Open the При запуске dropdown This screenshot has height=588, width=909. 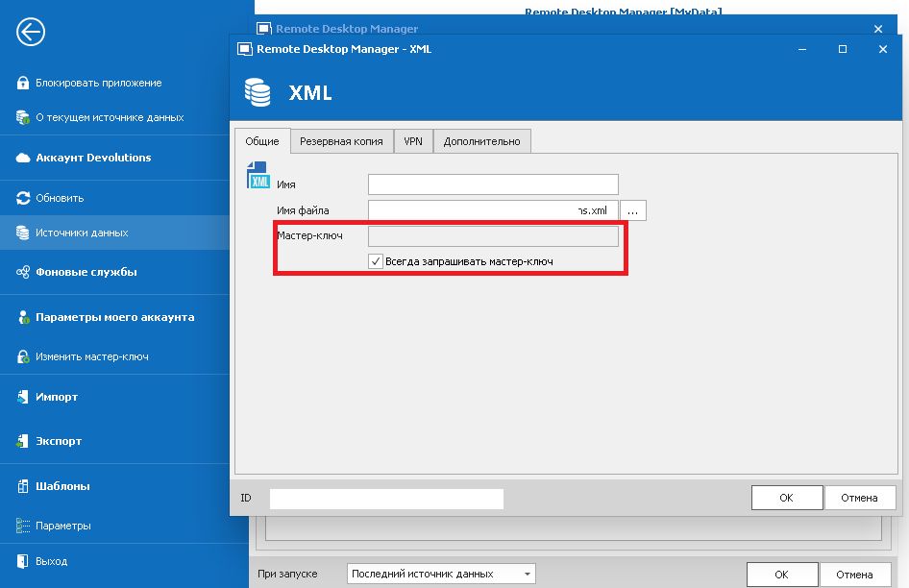coord(441,575)
